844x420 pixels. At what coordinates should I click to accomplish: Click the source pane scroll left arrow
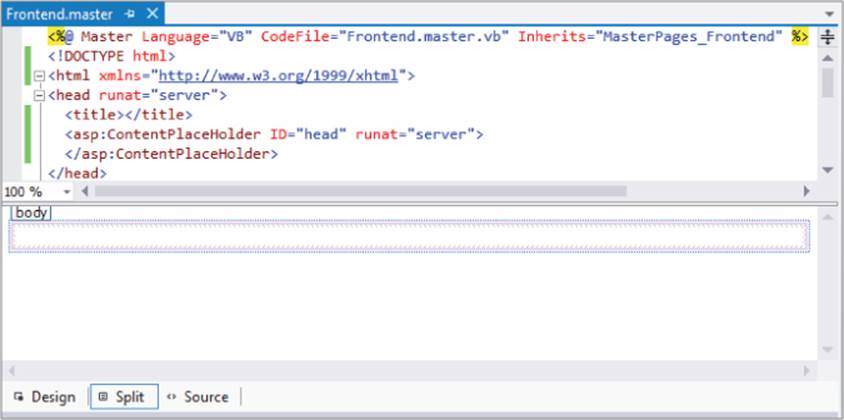(x=85, y=191)
